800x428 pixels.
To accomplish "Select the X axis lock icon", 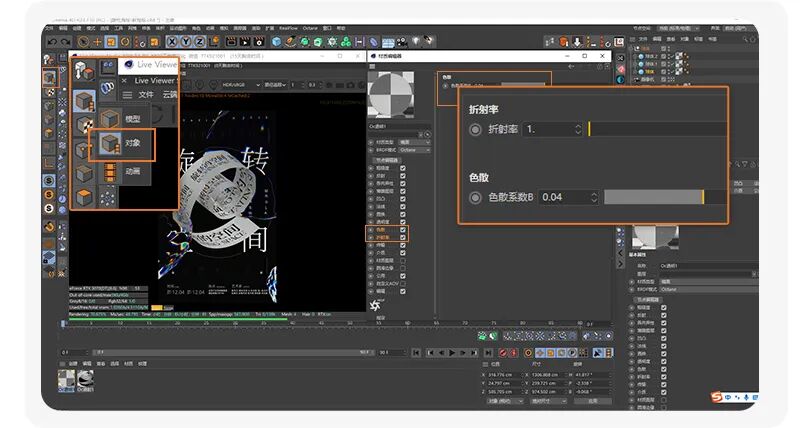I will click(x=172, y=42).
